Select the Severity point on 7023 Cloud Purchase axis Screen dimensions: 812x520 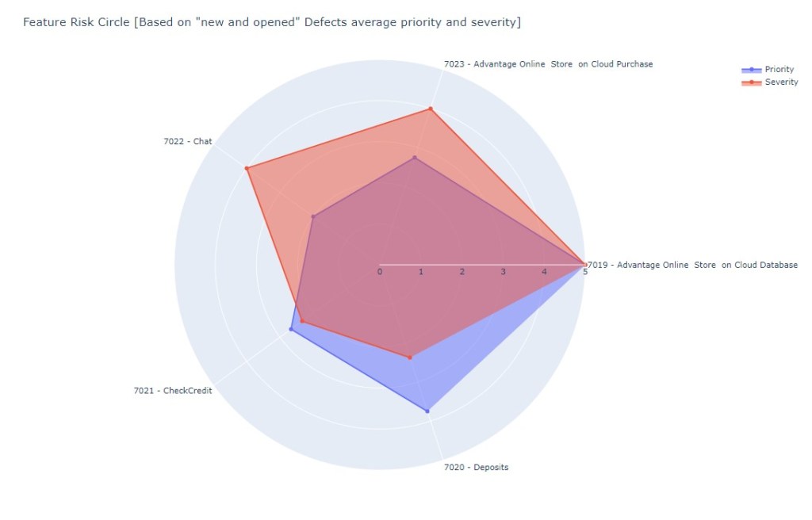[x=431, y=109]
